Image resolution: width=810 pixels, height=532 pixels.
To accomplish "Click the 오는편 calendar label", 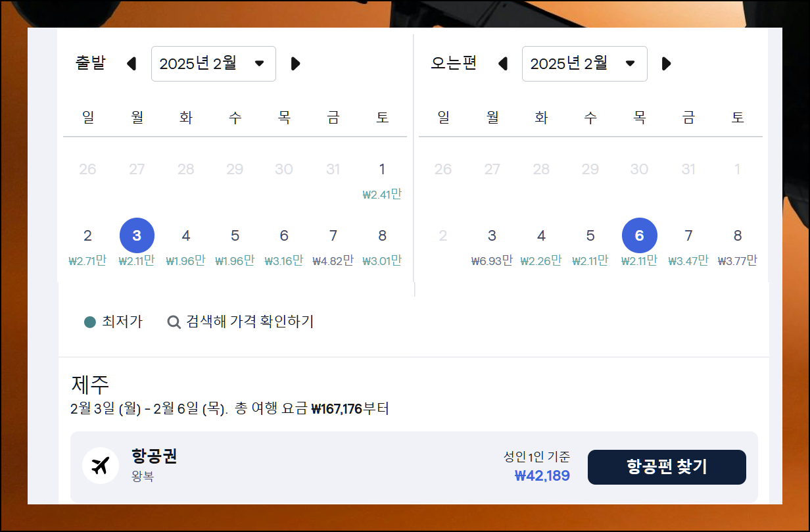I will tap(454, 64).
